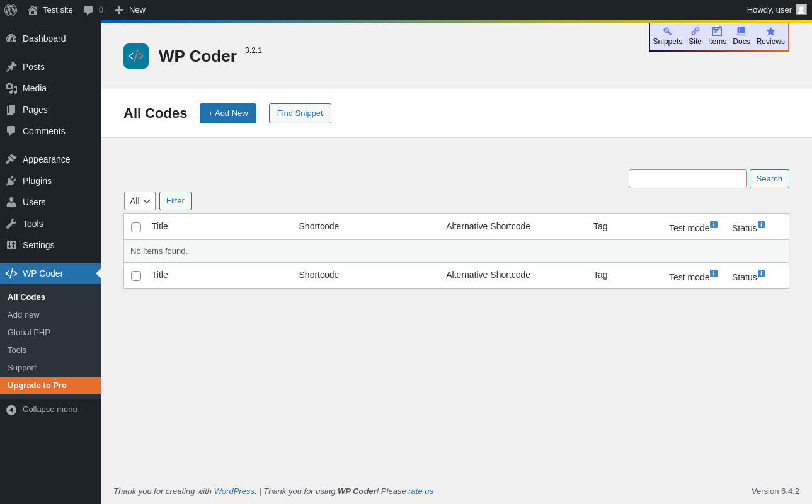812x504 pixels.
Task: Click the Pages icon in sidebar
Action: tap(11, 110)
